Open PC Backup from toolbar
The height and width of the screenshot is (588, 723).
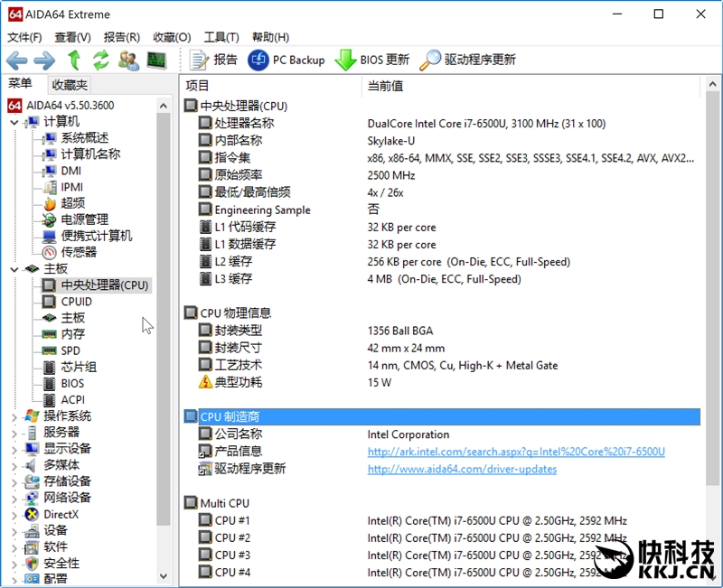click(x=286, y=61)
